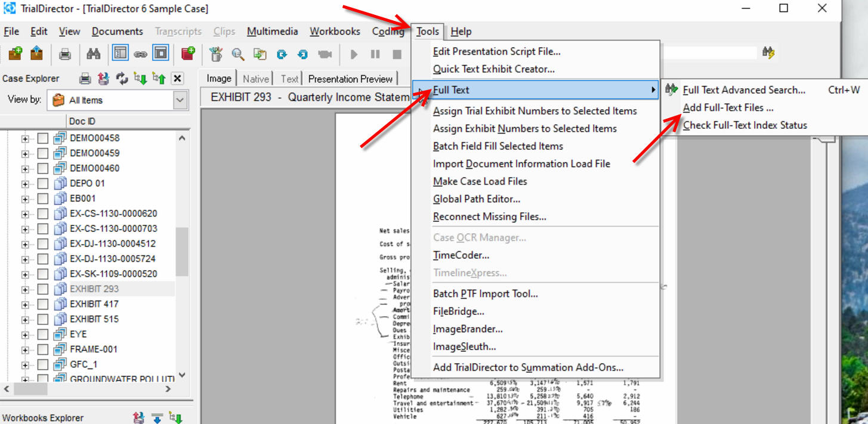Check the box next to EXHIBIT 417
This screenshot has width=868, height=424.
43,304
